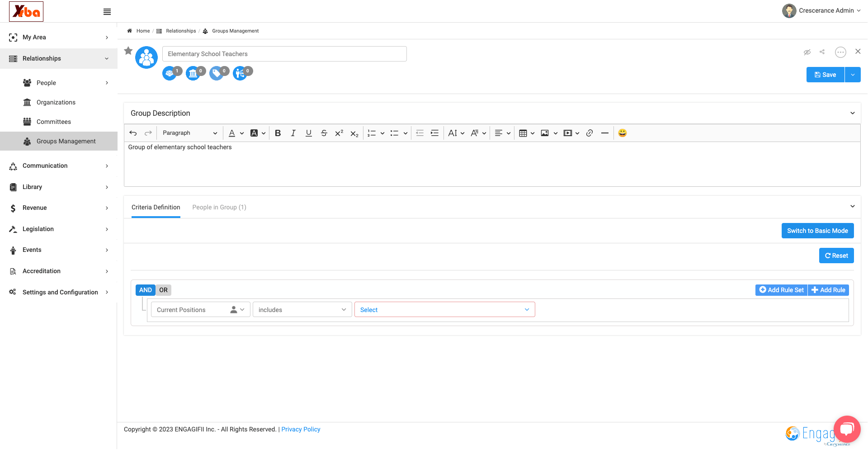Open the People sidebar item
Viewport: 868px width, 450px height.
pyautogui.click(x=59, y=83)
